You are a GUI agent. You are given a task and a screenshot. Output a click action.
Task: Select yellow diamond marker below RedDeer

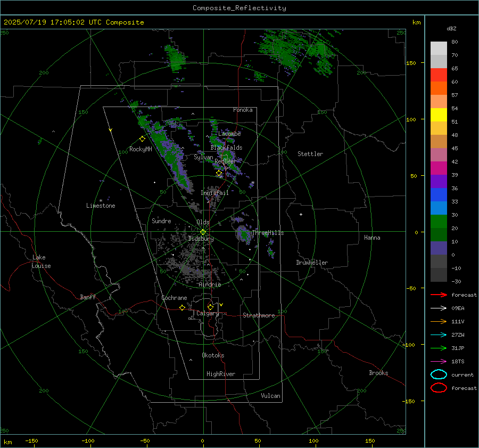(x=219, y=173)
